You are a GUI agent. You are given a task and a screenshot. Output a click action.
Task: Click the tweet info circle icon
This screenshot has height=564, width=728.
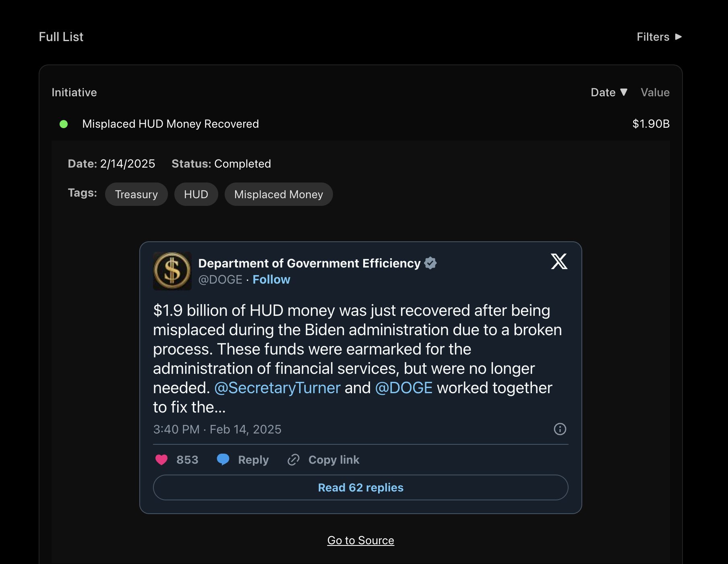click(x=560, y=429)
